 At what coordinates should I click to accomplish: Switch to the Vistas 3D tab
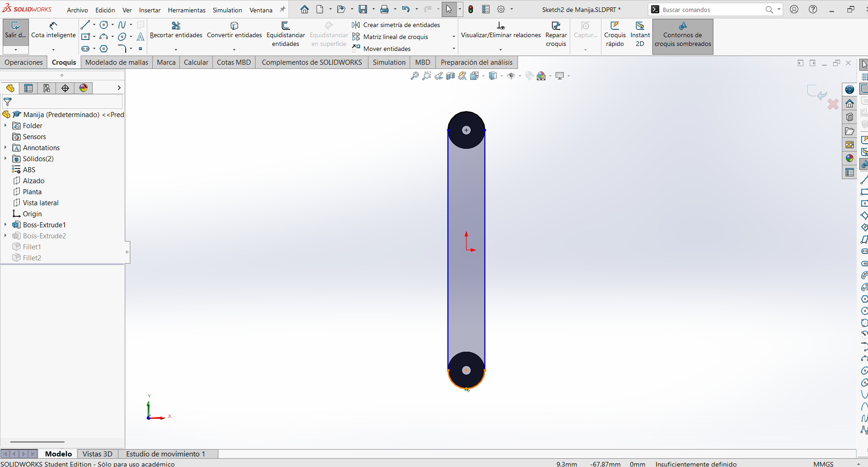coord(97,454)
